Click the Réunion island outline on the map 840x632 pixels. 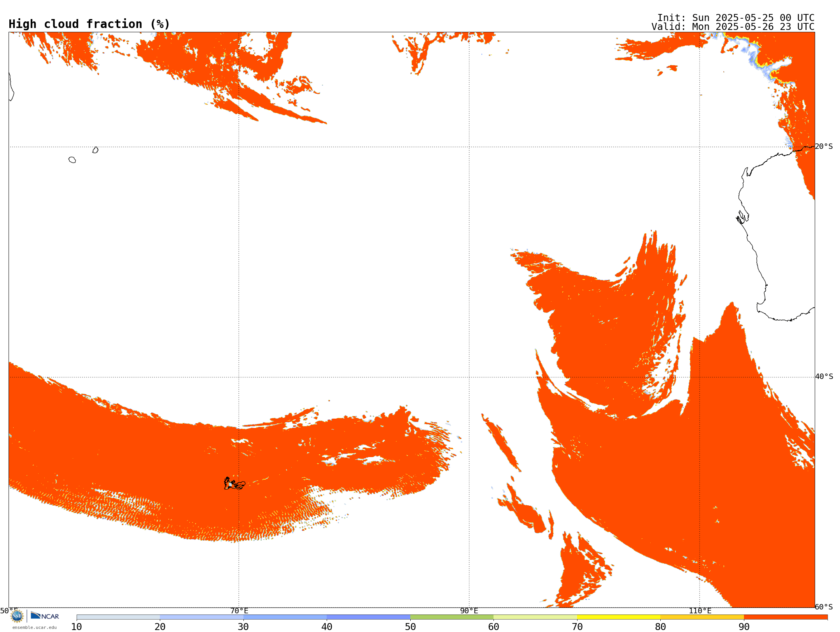[x=72, y=160]
